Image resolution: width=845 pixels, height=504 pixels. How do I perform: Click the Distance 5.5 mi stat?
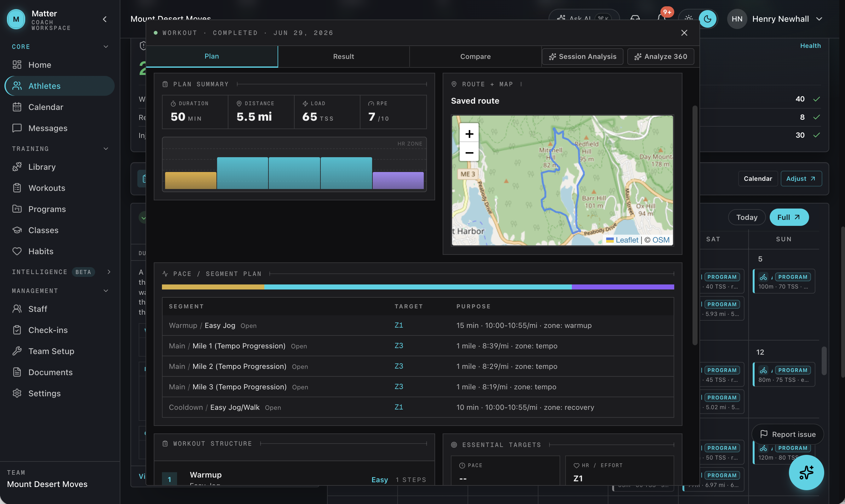click(x=261, y=112)
